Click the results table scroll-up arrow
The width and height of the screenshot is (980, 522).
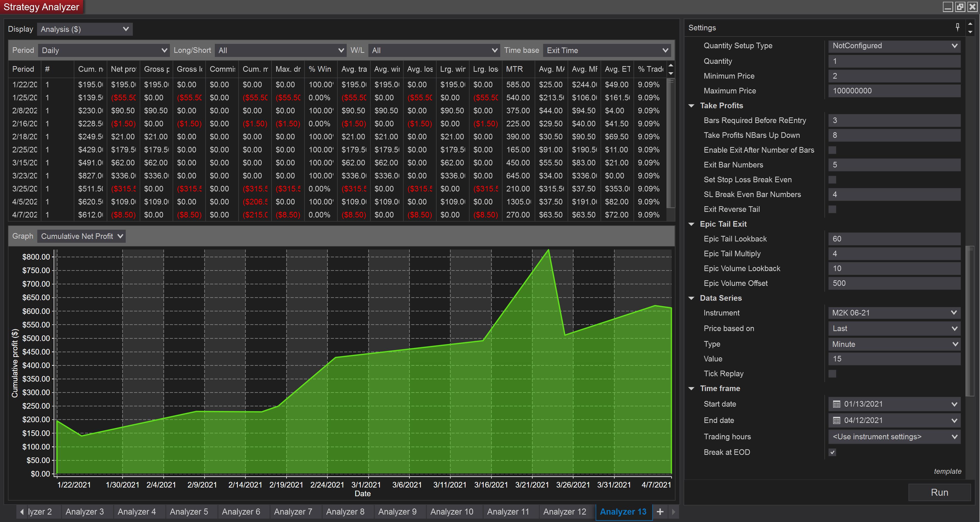point(671,65)
